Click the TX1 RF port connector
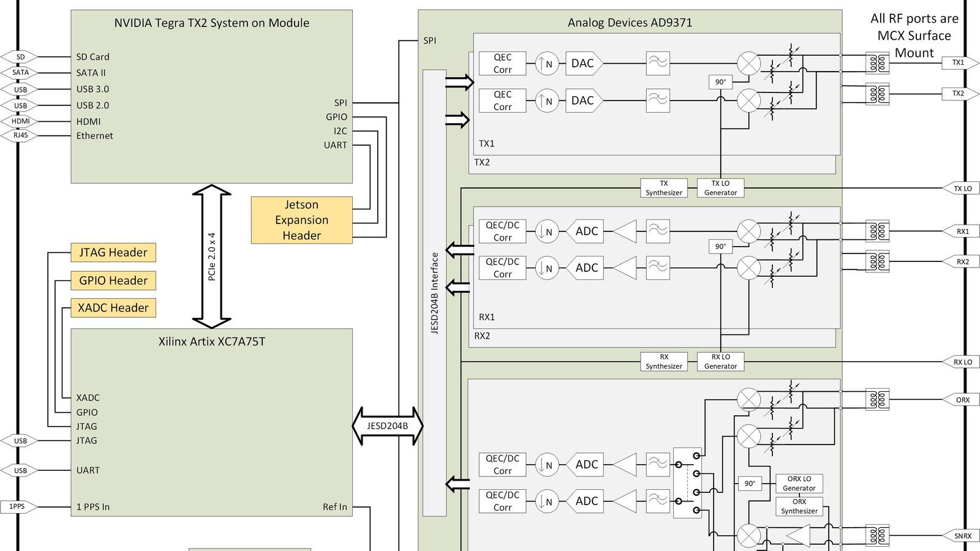 coord(960,62)
